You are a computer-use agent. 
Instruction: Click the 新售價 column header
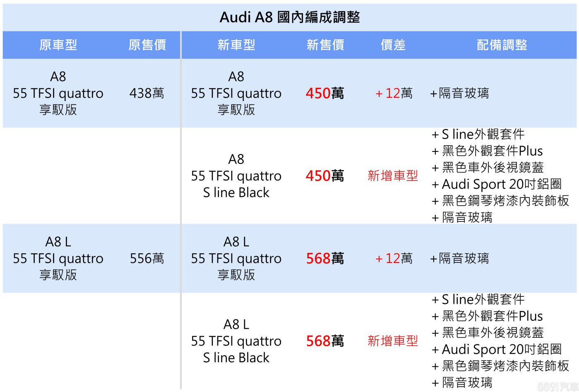click(x=325, y=45)
